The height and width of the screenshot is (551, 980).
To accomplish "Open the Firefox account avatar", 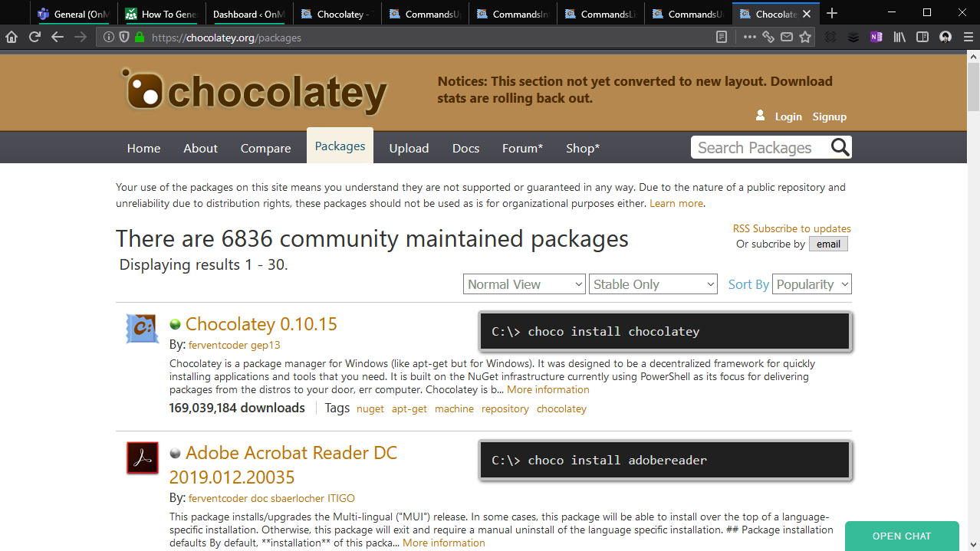I will pyautogui.click(x=945, y=37).
